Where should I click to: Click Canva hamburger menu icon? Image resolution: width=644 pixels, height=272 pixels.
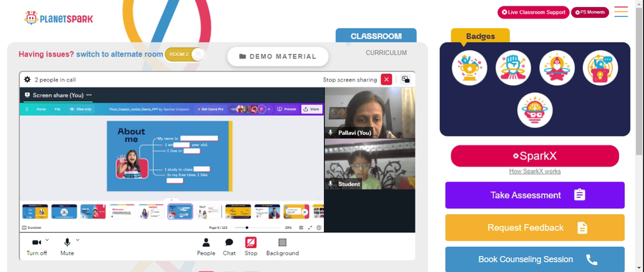(27, 109)
